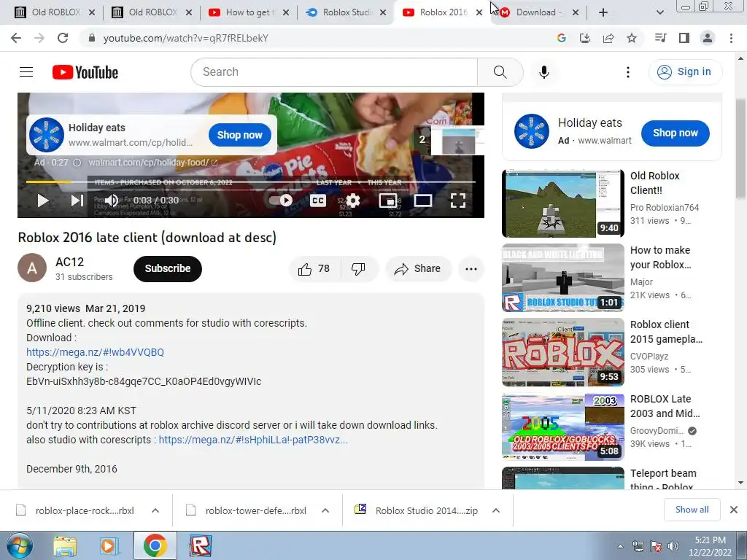This screenshot has height=560, width=747.
Task: Enable miniplayer mode
Action: pos(388,201)
